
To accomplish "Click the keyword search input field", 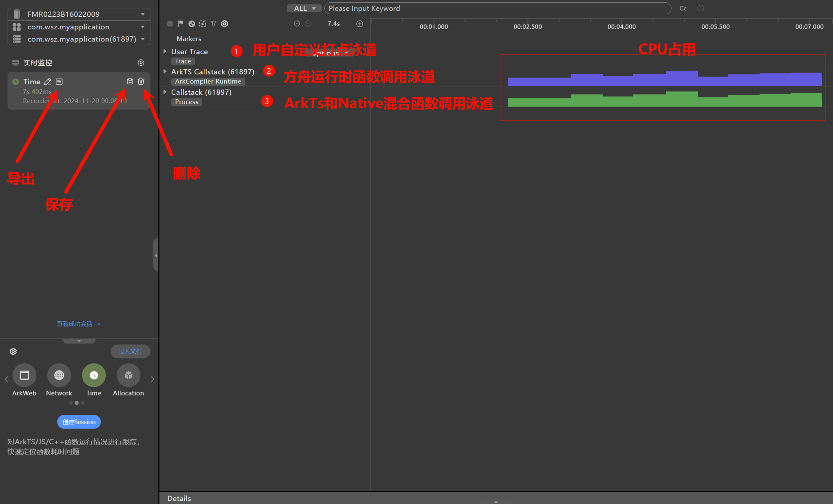I will click(x=497, y=8).
